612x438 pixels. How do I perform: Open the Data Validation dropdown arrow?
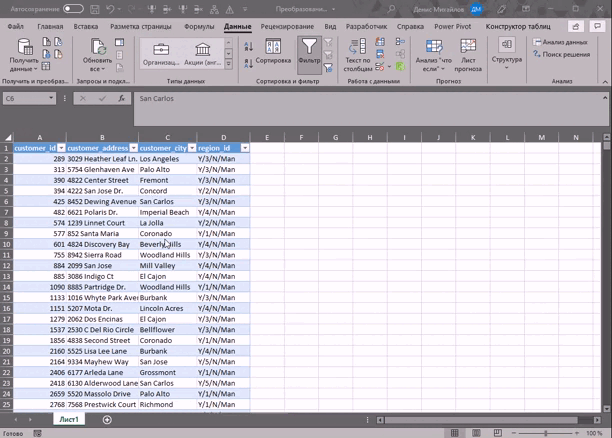(x=389, y=67)
